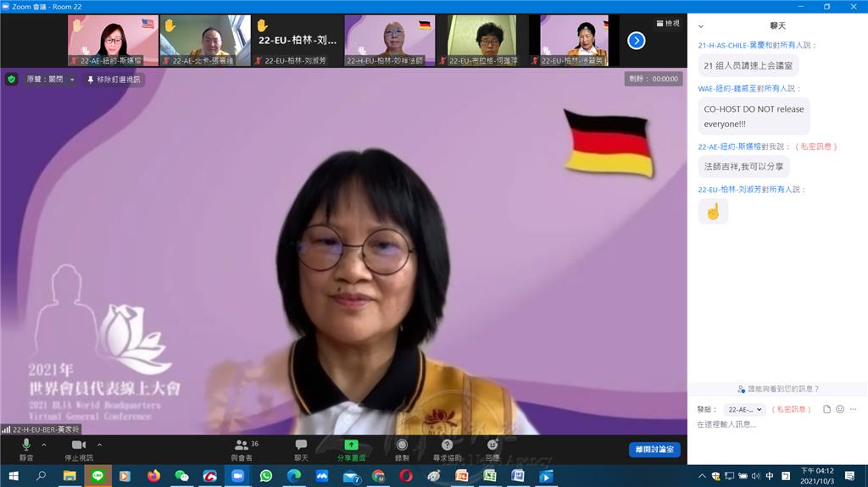This screenshot has height=487, width=868.
Task: Open Chrome from taskbar
Action: pyautogui.click(x=378, y=476)
